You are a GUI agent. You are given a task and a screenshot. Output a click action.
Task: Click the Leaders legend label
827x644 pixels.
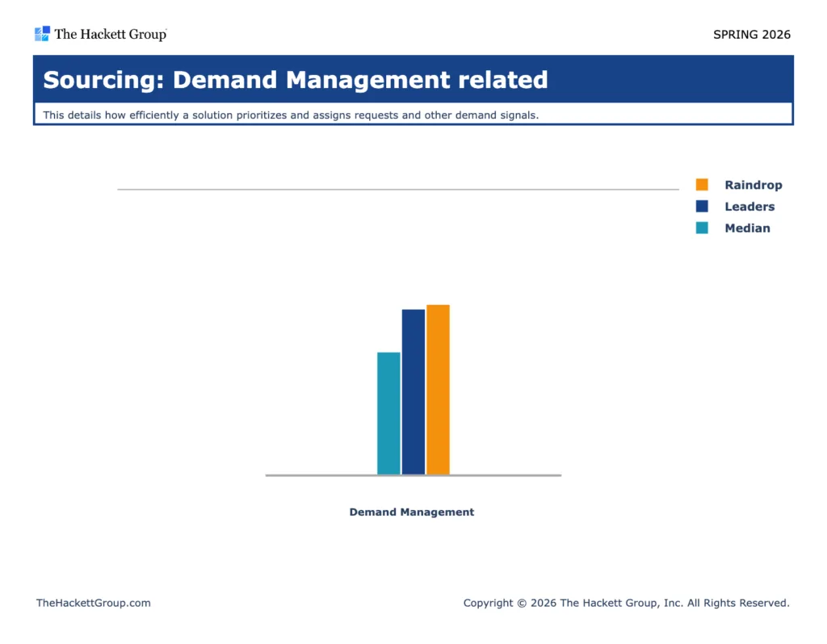[749, 207]
